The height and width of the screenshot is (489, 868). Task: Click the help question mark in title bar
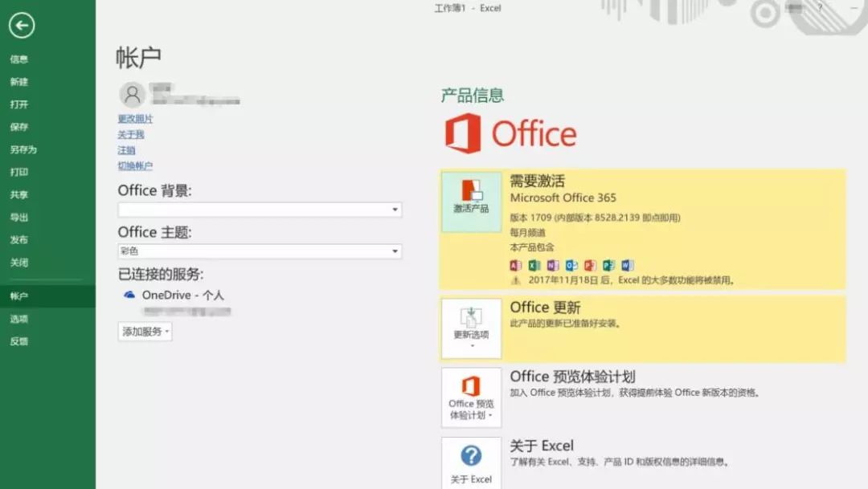[x=820, y=8]
